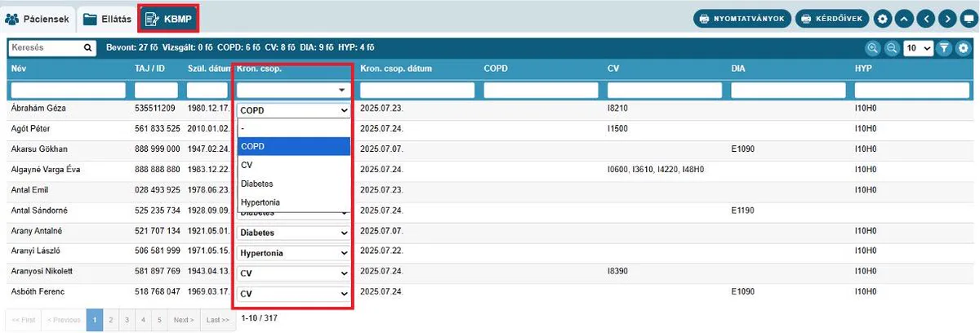
Task: Open Hypertonia dropdown for Aranyi László
Action: tap(294, 253)
